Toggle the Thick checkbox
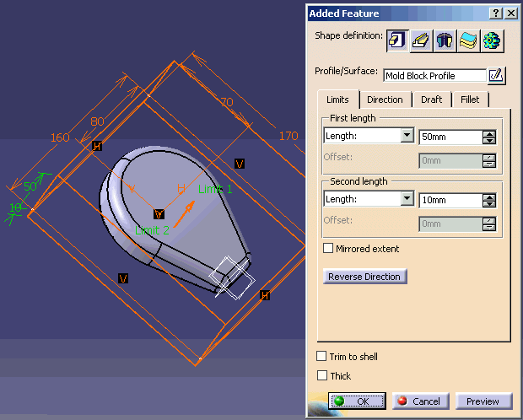523x420 pixels. pos(321,376)
